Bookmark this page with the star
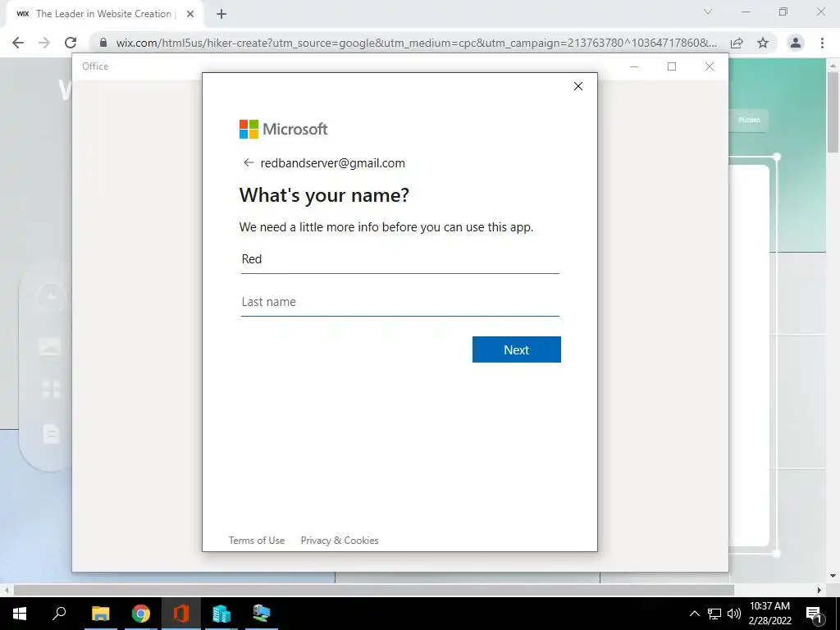This screenshot has width=840, height=630. point(763,43)
